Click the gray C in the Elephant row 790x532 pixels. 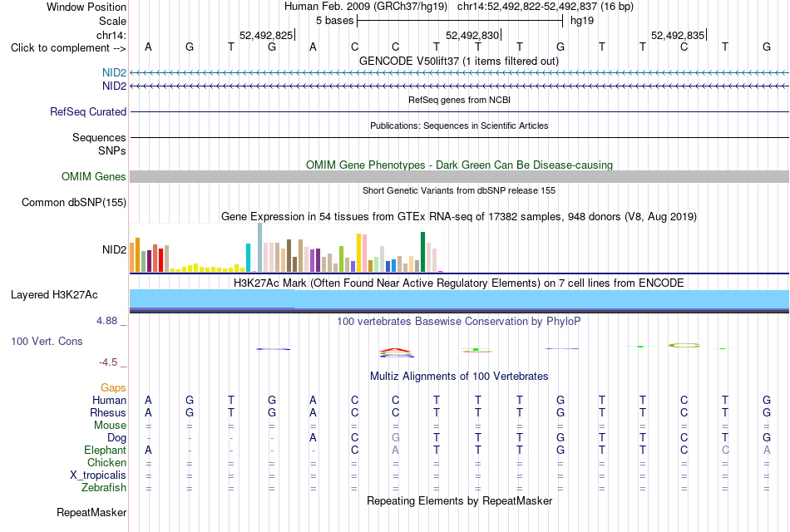click(x=725, y=450)
